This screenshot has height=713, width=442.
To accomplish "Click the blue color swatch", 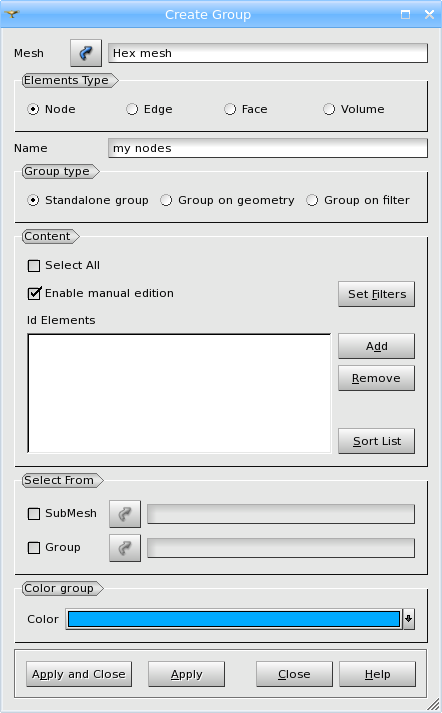I will (x=234, y=619).
